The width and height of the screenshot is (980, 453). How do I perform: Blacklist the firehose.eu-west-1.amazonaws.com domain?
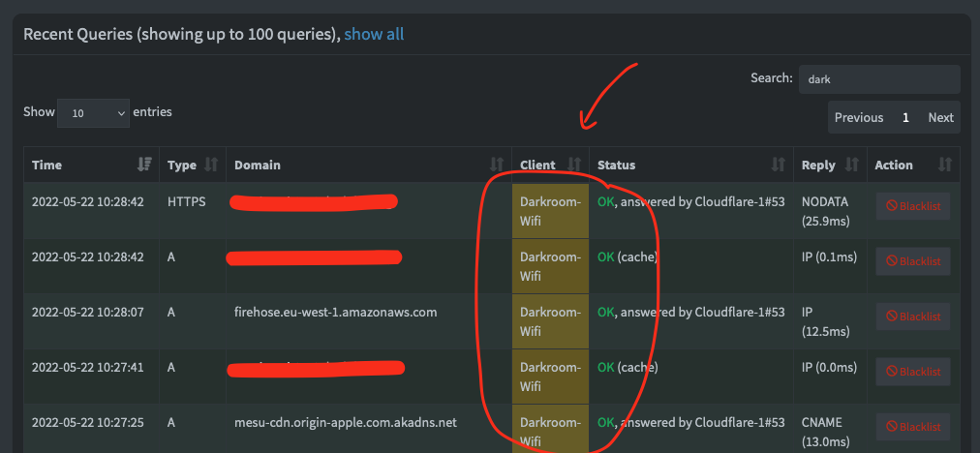click(912, 317)
